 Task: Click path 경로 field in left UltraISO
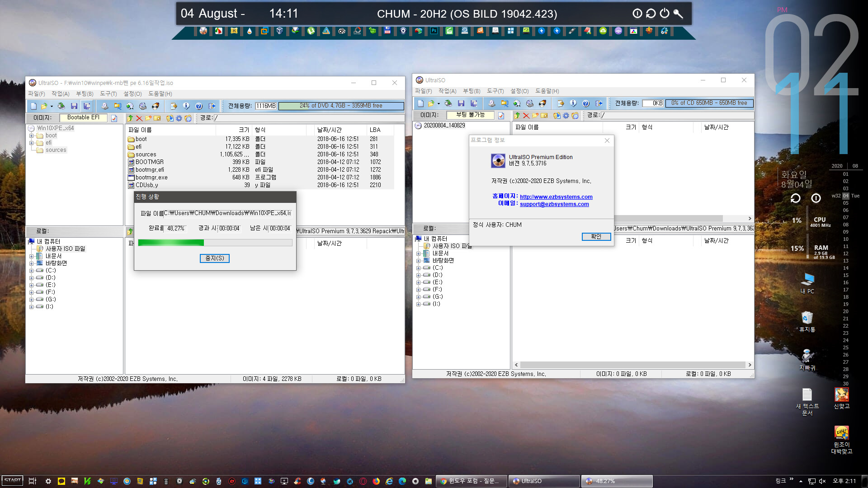coord(309,118)
